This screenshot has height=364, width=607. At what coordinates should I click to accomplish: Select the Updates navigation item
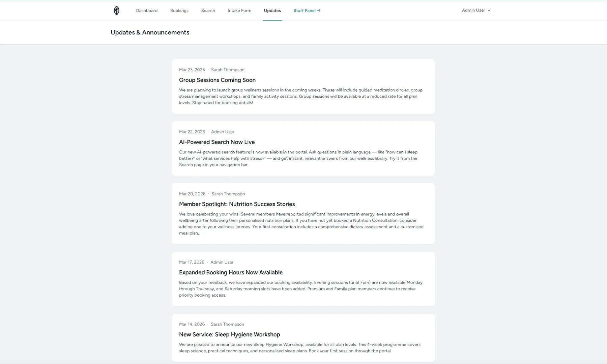coord(272,10)
